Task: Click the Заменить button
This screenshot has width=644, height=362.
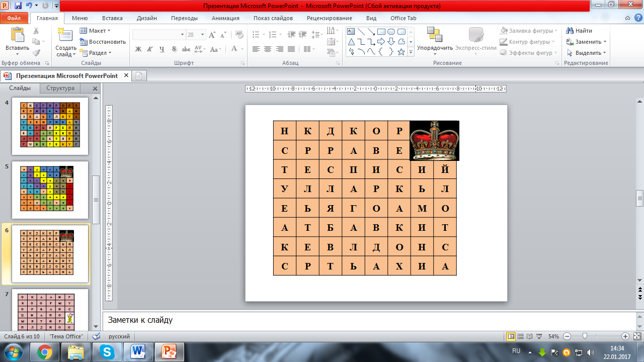Action: pos(586,42)
